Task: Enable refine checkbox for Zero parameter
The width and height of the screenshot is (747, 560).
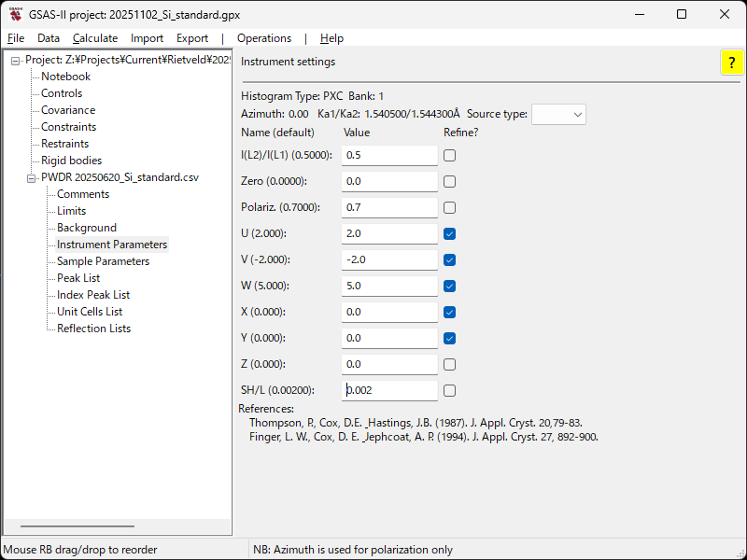Action: pos(450,181)
